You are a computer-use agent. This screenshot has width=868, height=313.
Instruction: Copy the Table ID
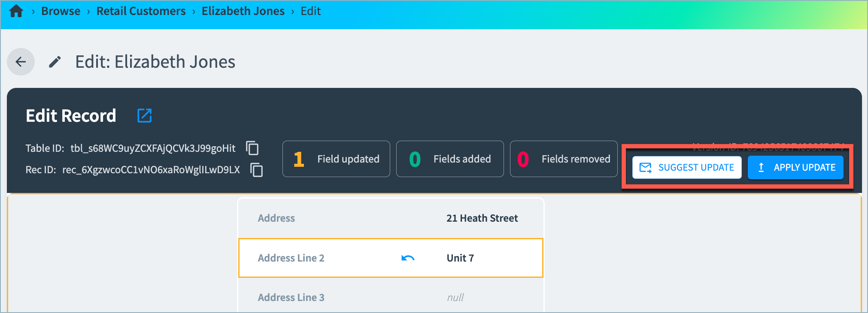pyautogui.click(x=252, y=148)
